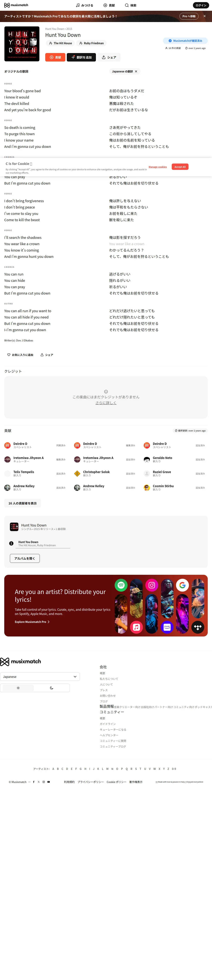Click the Apple Music icon in banner
The width and height of the screenshot is (212, 980).
tap(136, 627)
